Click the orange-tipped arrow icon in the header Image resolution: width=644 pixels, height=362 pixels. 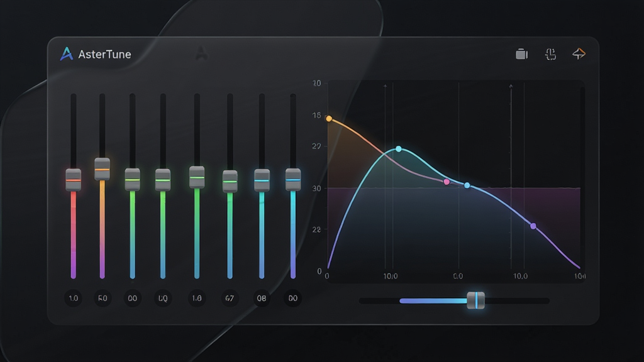pyautogui.click(x=579, y=54)
